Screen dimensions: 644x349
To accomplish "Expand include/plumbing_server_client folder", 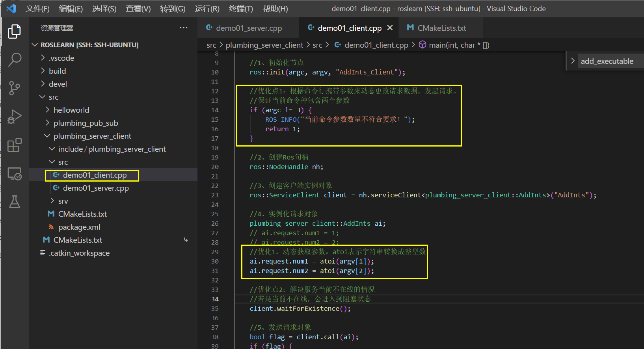I will coord(52,149).
